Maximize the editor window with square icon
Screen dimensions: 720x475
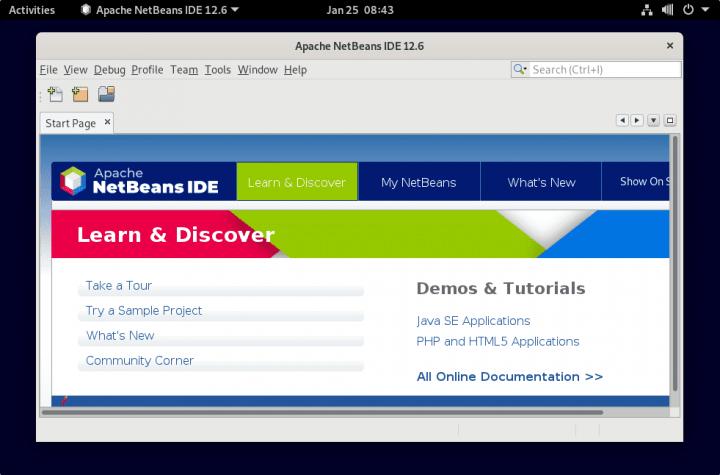[x=670, y=120]
